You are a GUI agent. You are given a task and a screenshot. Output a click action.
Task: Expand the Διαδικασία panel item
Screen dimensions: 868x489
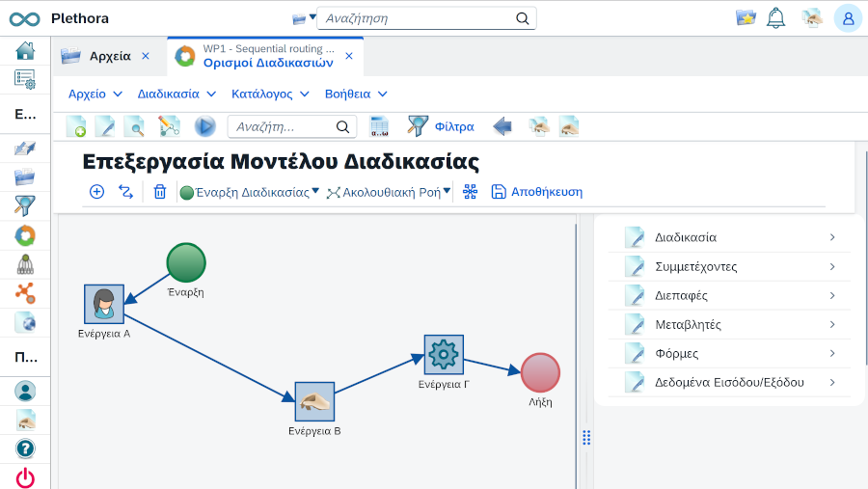[x=729, y=237]
